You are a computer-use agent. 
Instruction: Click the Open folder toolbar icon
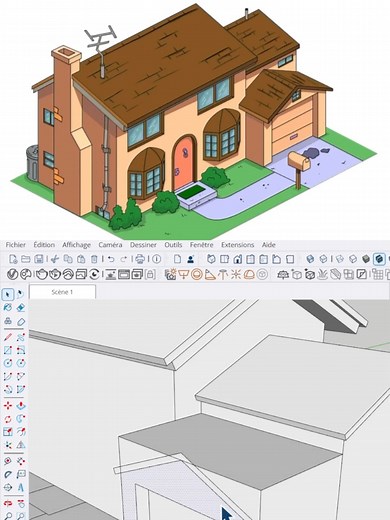tap(26, 259)
